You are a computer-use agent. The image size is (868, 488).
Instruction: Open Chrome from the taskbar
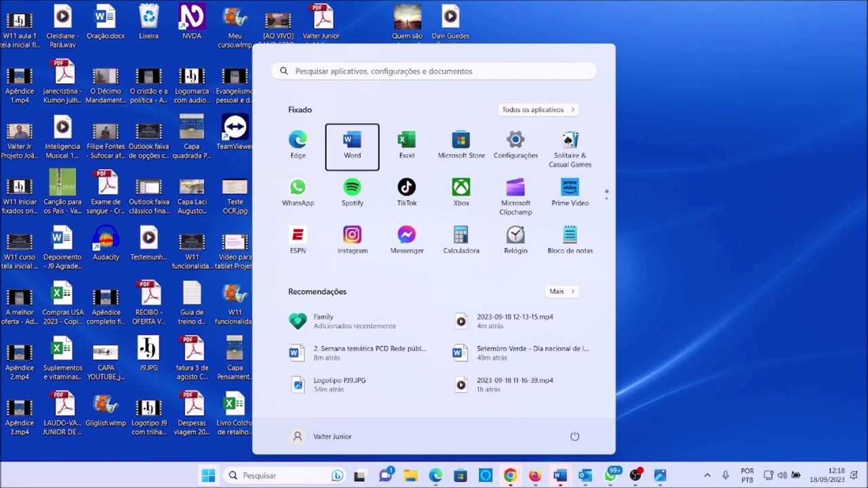tap(510, 475)
